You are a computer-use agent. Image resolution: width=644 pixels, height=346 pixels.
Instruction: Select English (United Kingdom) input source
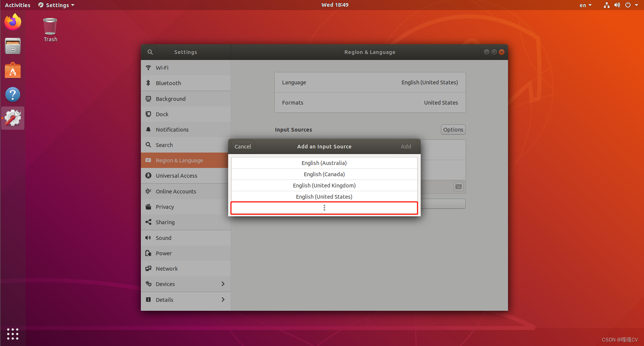[x=324, y=186]
